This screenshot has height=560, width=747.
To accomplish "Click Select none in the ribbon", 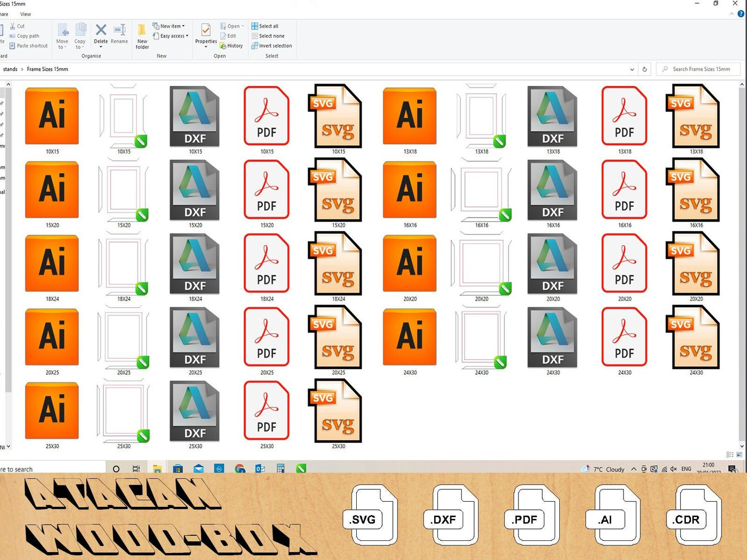I will 268,36.
